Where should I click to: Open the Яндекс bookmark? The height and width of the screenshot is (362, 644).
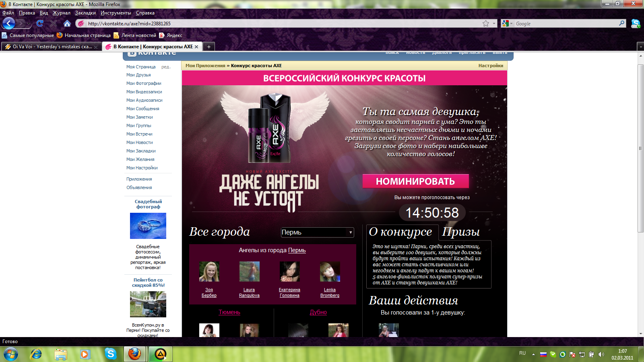(x=171, y=35)
